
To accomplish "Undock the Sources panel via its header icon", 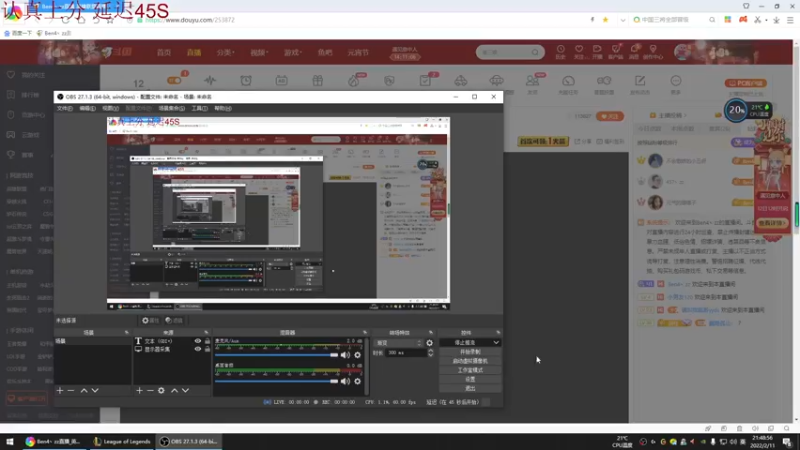I will 206,333.
